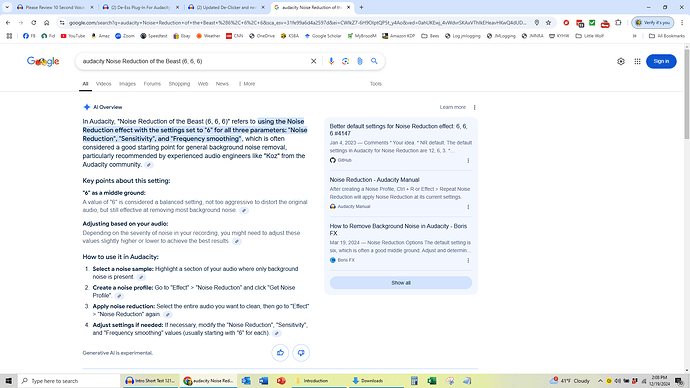Click thumbs down on AI Overview
Viewport: 690px width, 388px height.
(301, 352)
